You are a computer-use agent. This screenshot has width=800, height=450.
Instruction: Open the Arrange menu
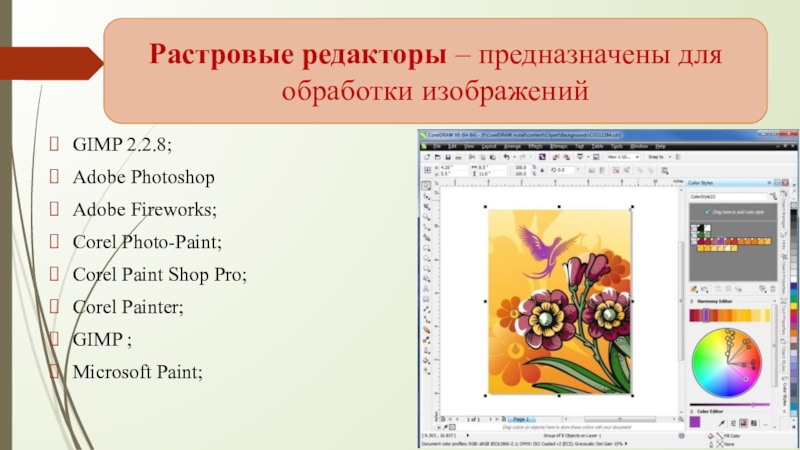[512, 146]
